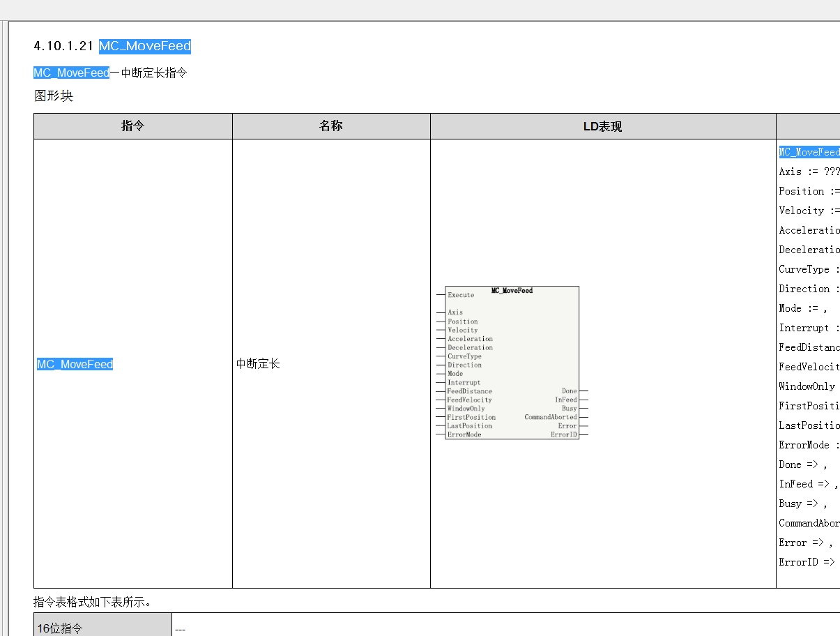The image size is (840, 636).
Task: Click the CommandAborted output pin in the diagram
Action: [x=551, y=417]
